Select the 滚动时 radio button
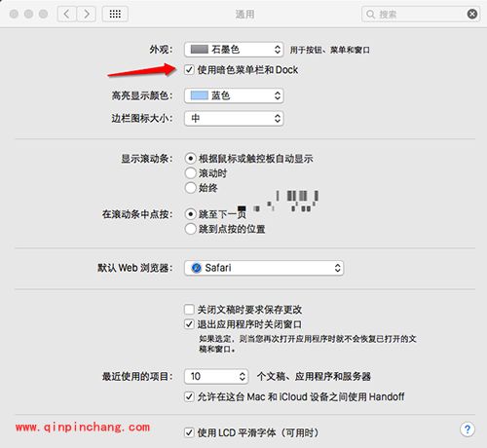The height and width of the screenshot is (448, 487). click(190, 173)
